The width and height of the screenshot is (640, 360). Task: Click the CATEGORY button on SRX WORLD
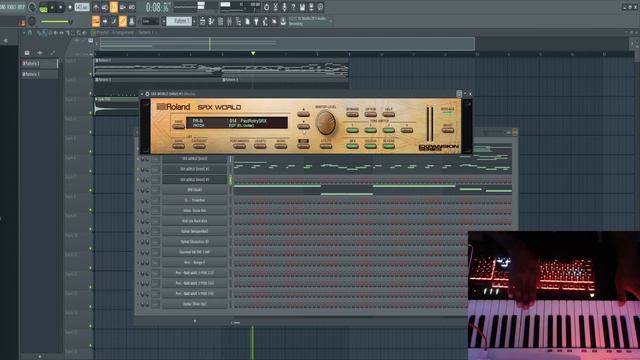tap(199, 145)
